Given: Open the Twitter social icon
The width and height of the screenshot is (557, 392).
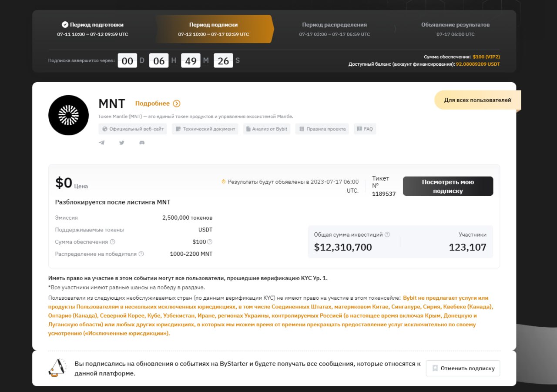Looking at the screenshot, I should click(x=122, y=143).
